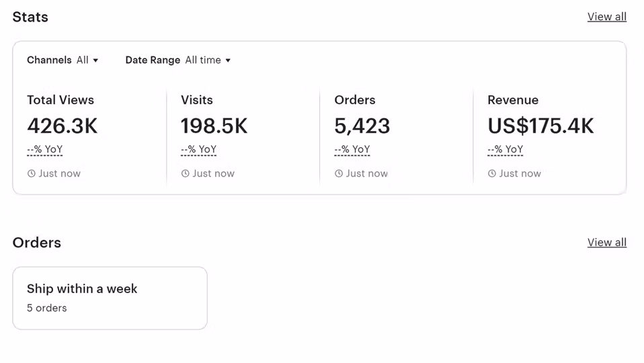
Task: Select the Visits 198.5K stat
Action: click(x=214, y=126)
